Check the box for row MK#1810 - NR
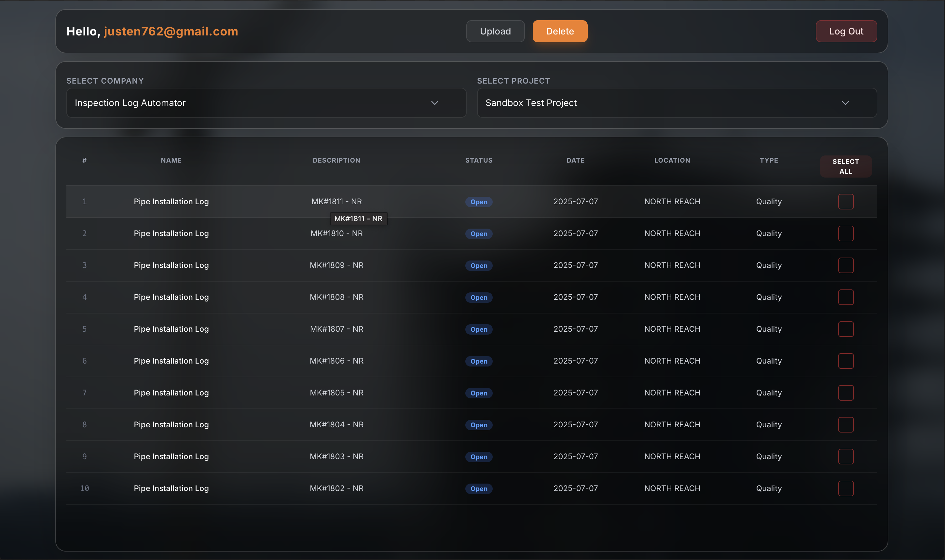Viewport: 945px width, 560px height. tap(846, 233)
